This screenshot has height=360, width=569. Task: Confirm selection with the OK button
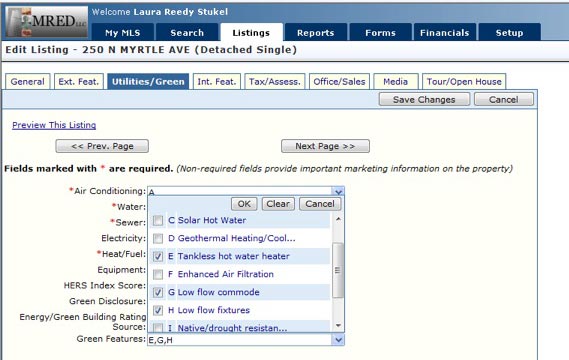(244, 204)
